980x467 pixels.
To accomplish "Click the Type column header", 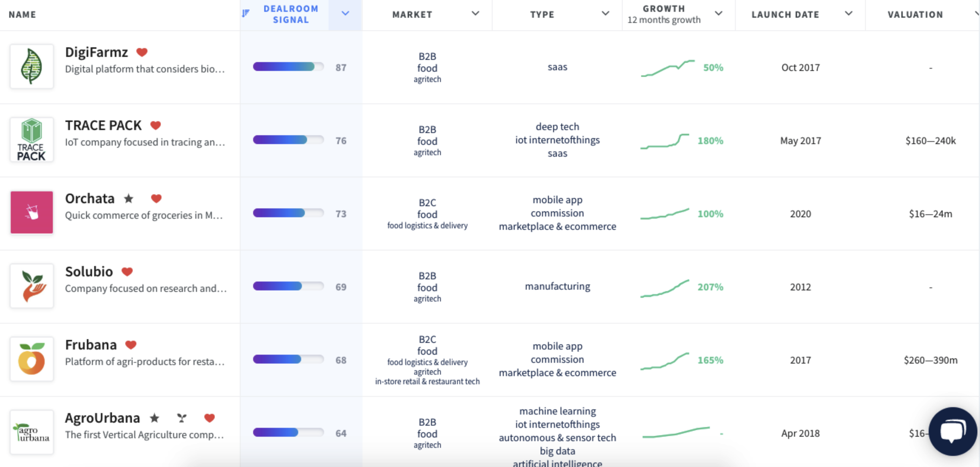I will pos(542,14).
